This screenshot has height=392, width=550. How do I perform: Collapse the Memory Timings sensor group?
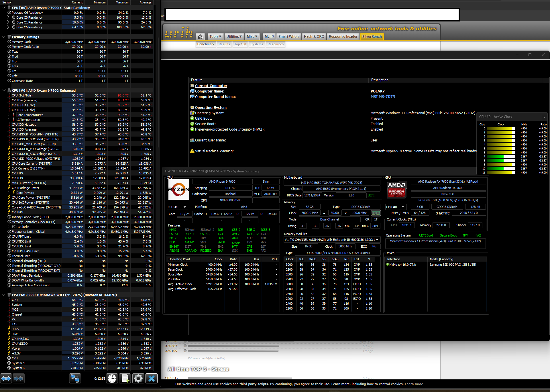[x=4, y=37]
